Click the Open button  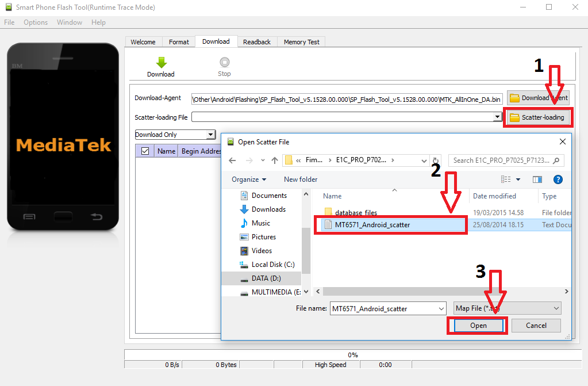[x=478, y=326]
